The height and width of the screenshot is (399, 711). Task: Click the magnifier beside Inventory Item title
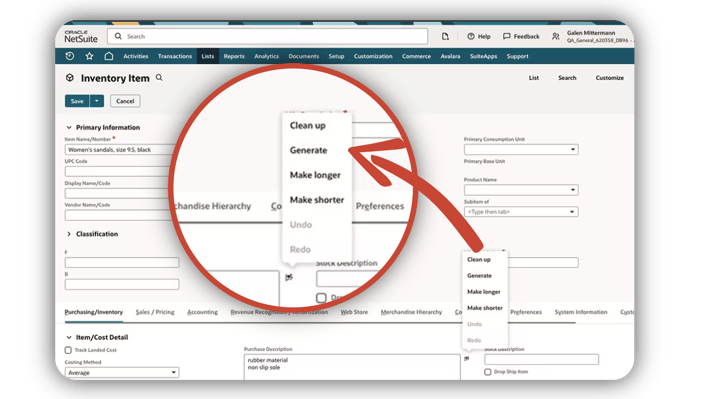(x=159, y=78)
